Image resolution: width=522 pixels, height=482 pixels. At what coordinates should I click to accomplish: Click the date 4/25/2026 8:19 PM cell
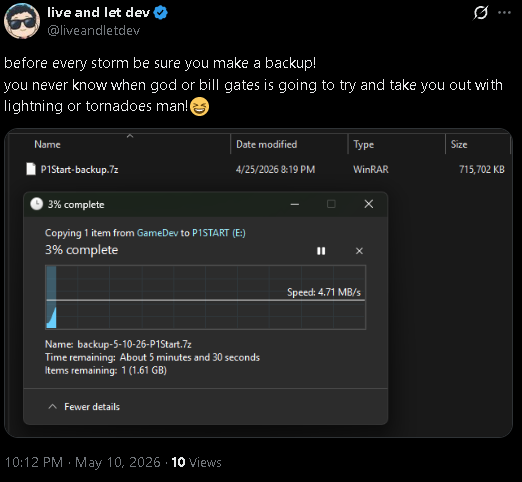click(x=275, y=170)
